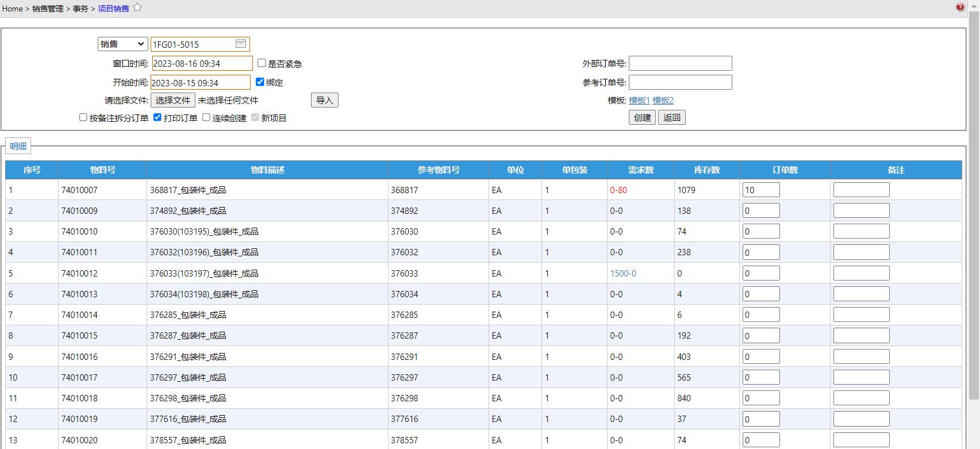Select material number 74010010 cell
Screen dimensions: 980x449
pyautogui.click(x=102, y=231)
